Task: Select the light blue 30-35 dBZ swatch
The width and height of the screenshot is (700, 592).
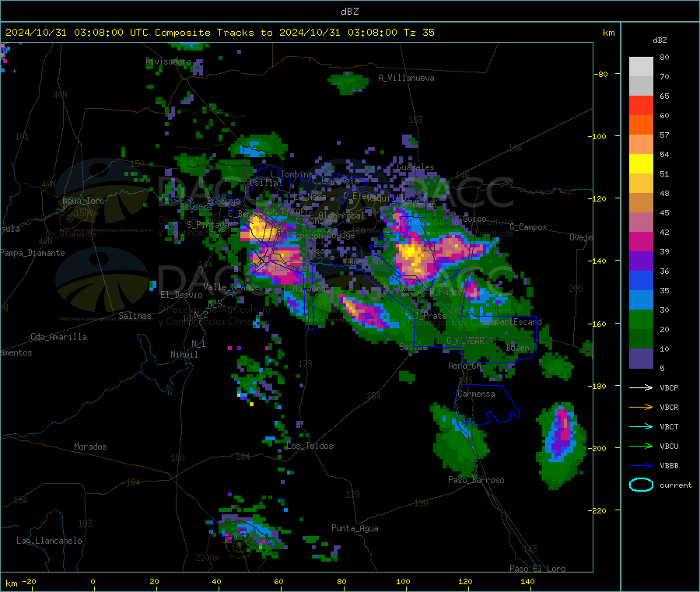Action: click(641, 300)
